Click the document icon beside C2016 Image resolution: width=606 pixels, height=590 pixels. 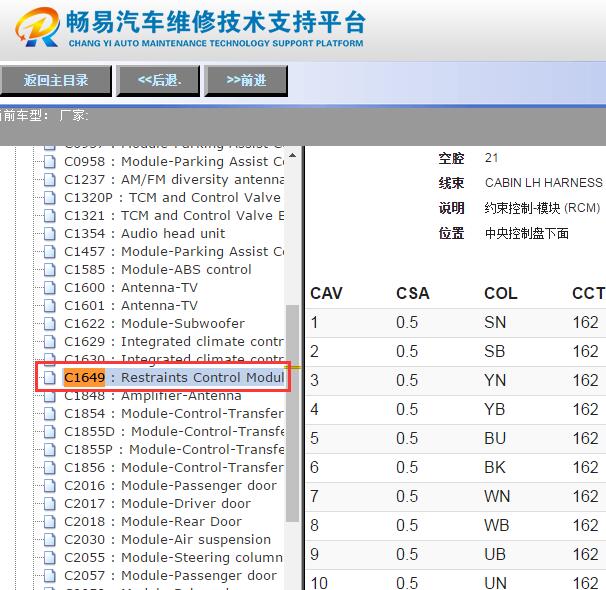(x=49, y=486)
